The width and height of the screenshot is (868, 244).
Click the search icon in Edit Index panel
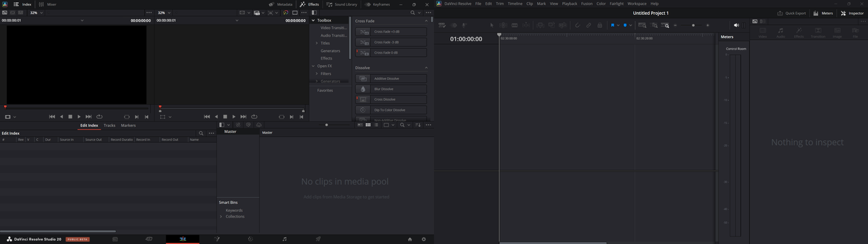click(201, 134)
